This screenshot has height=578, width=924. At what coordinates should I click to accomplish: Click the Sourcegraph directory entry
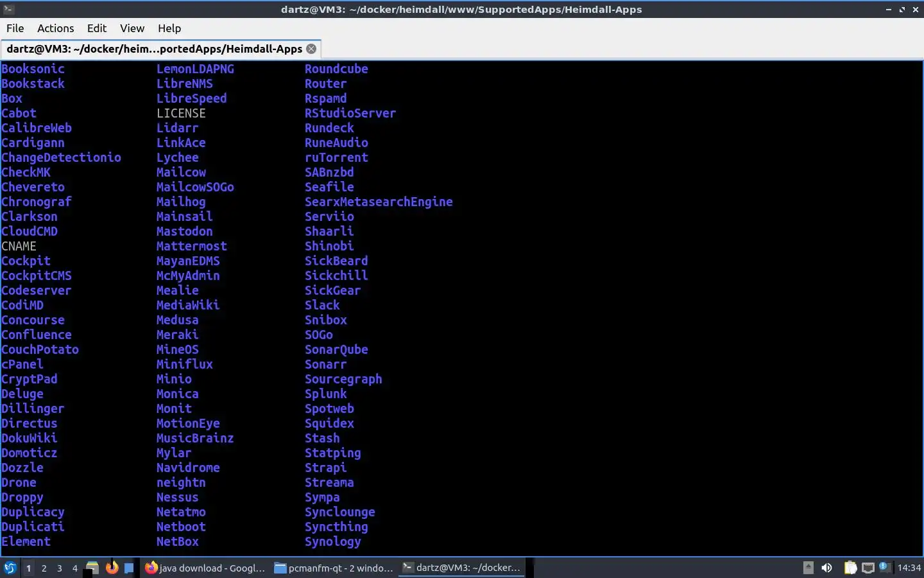click(x=343, y=379)
